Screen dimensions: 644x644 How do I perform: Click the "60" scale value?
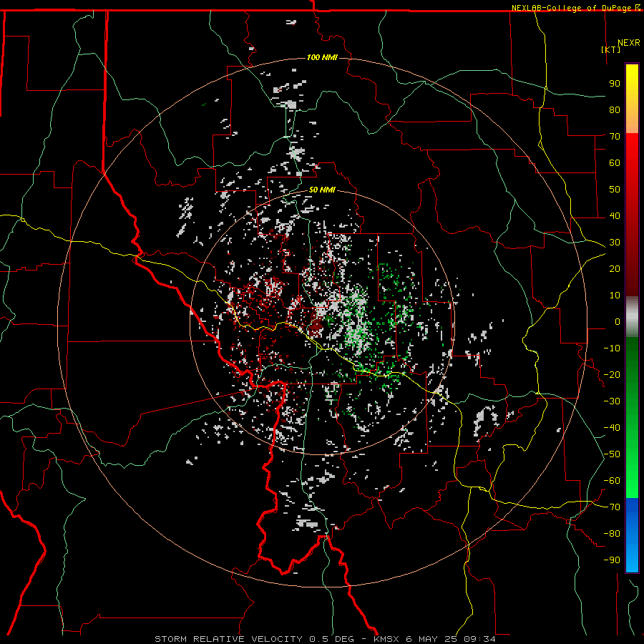click(x=615, y=162)
